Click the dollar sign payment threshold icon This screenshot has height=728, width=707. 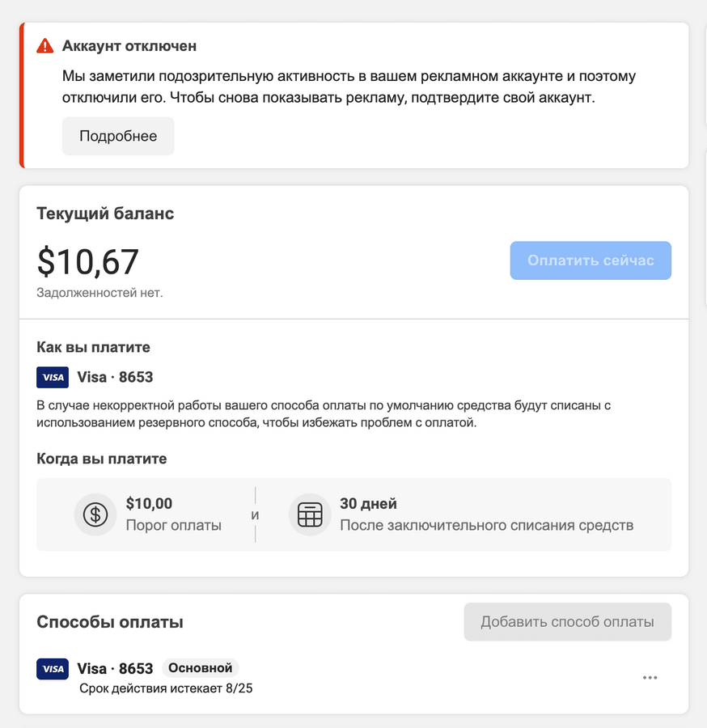click(x=95, y=514)
